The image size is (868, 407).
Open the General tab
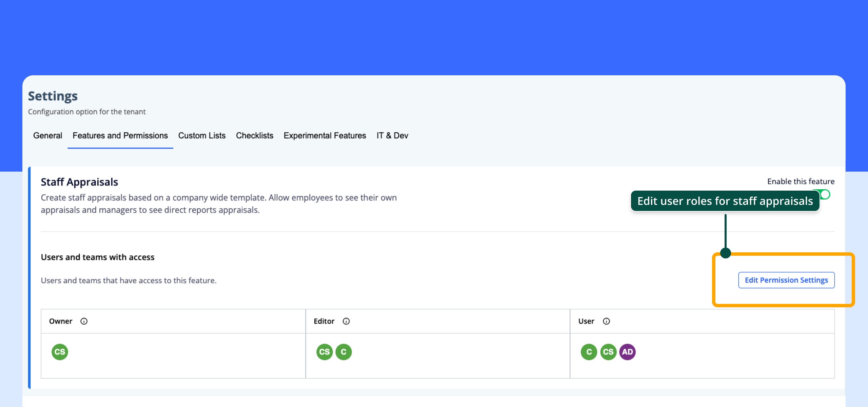point(47,136)
